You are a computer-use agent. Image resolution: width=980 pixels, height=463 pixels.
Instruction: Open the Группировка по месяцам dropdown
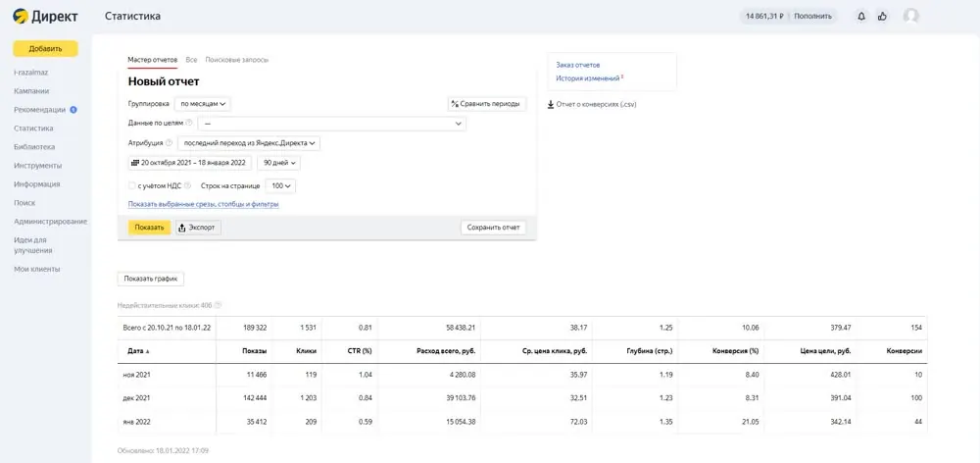(203, 104)
